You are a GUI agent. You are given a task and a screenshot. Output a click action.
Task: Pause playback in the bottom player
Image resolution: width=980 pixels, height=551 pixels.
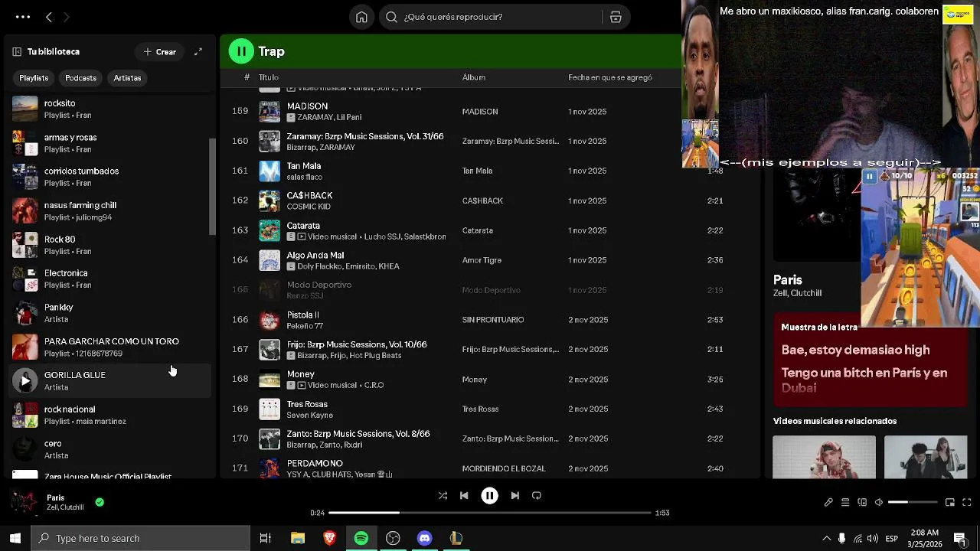pos(489,496)
